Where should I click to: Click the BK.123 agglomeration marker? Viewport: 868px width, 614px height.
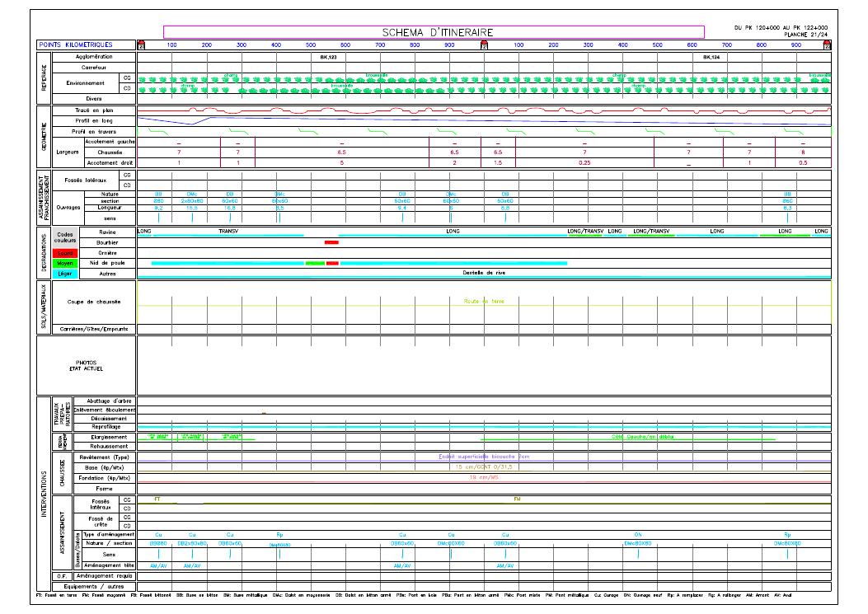(x=327, y=58)
